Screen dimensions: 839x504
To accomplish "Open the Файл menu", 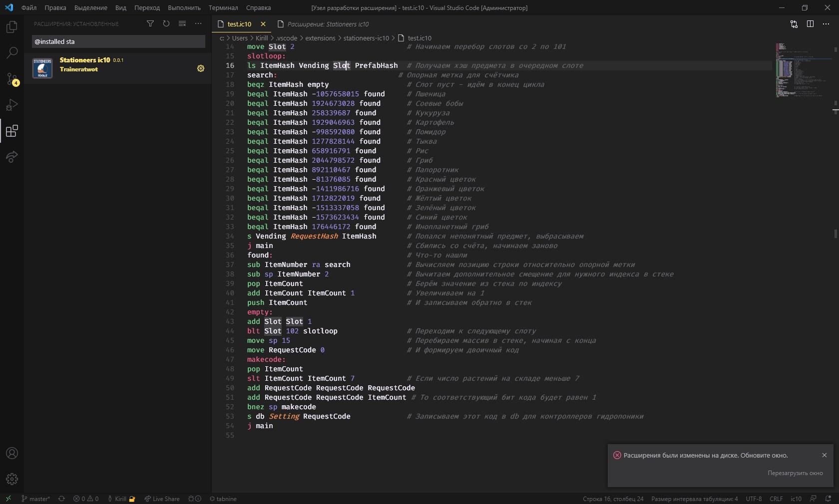I will pos(29,7).
